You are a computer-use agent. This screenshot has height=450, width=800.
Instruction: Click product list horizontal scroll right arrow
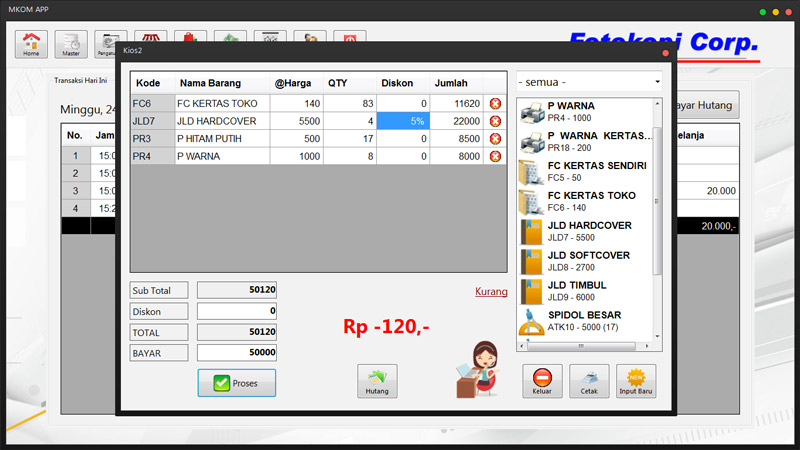[647, 346]
